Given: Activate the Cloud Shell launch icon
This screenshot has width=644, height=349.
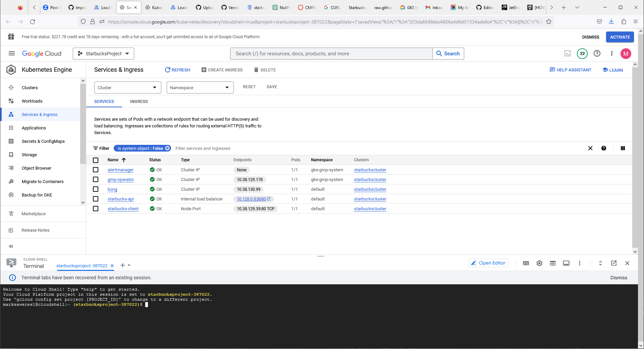Looking at the screenshot, I should coord(567,53).
